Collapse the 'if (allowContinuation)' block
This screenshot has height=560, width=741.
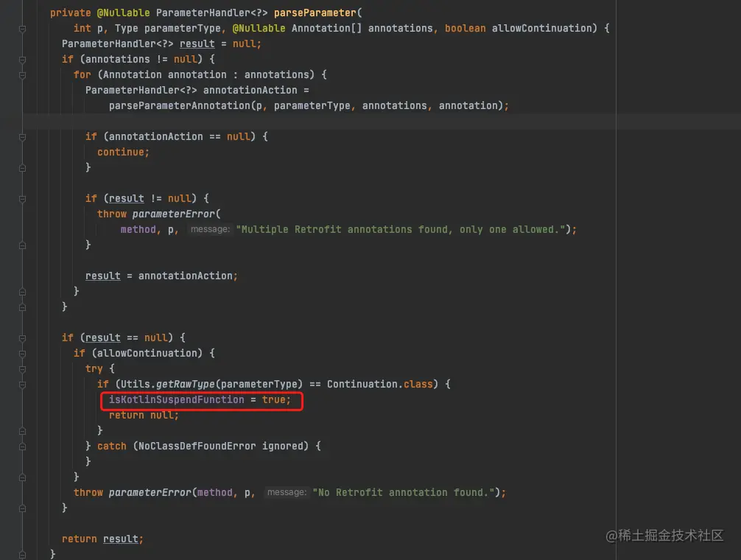22,354
